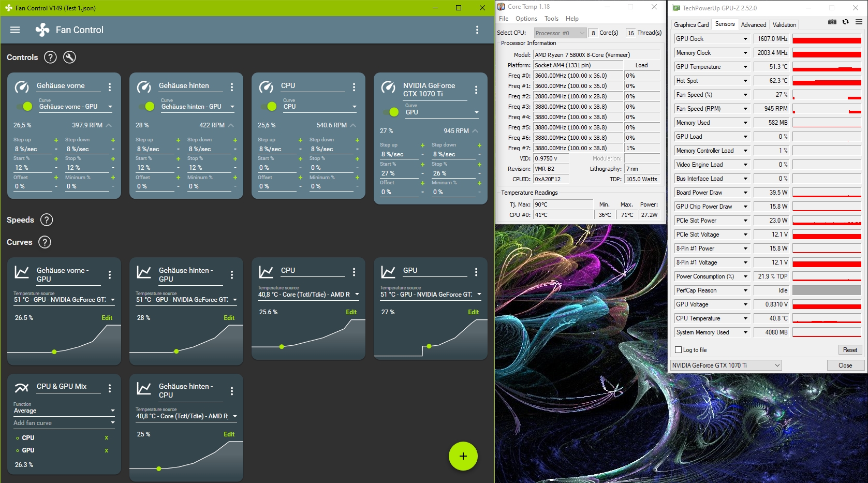Toggle the Gehäuse hinten fan control switch

[x=146, y=106]
